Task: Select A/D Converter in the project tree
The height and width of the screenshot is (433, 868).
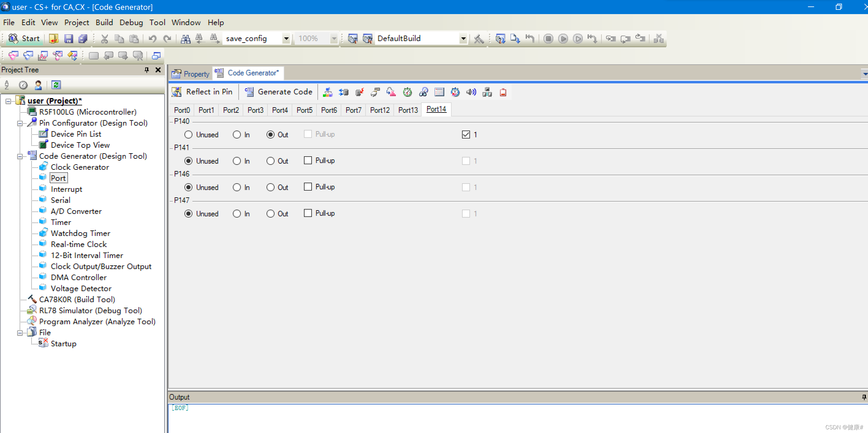Action: 76,211
